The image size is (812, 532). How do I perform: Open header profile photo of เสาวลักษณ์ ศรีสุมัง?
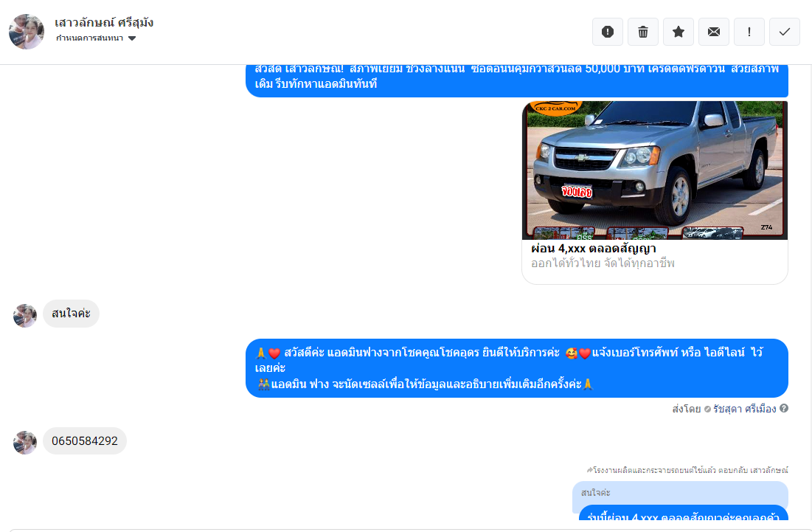[x=27, y=32]
